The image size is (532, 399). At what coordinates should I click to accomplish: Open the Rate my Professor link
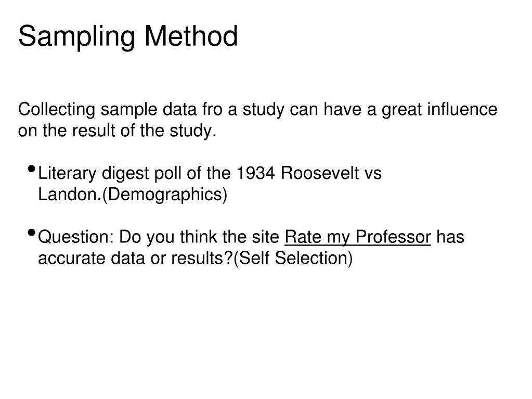point(358,237)
